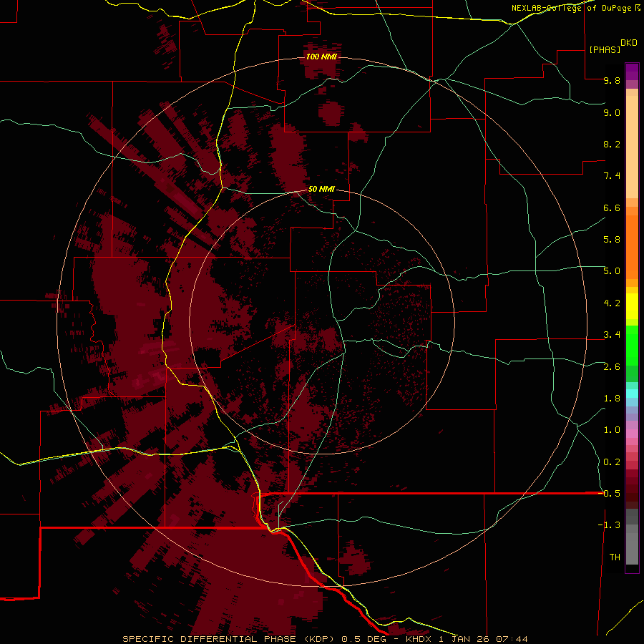Click the 50 NMI range ring label
The image size is (644, 644).
[321, 190]
